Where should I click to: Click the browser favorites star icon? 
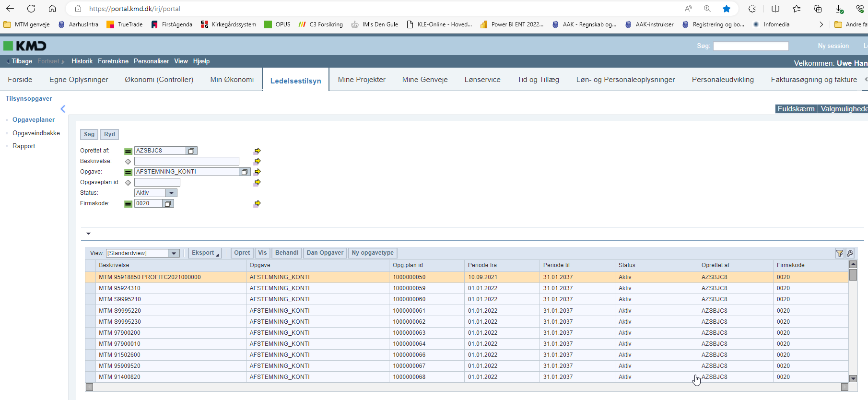(x=727, y=9)
